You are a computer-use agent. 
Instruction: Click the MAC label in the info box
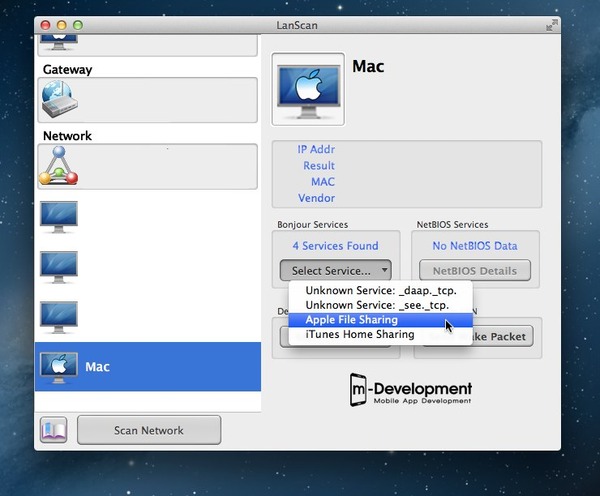click(x=323, y=181)
